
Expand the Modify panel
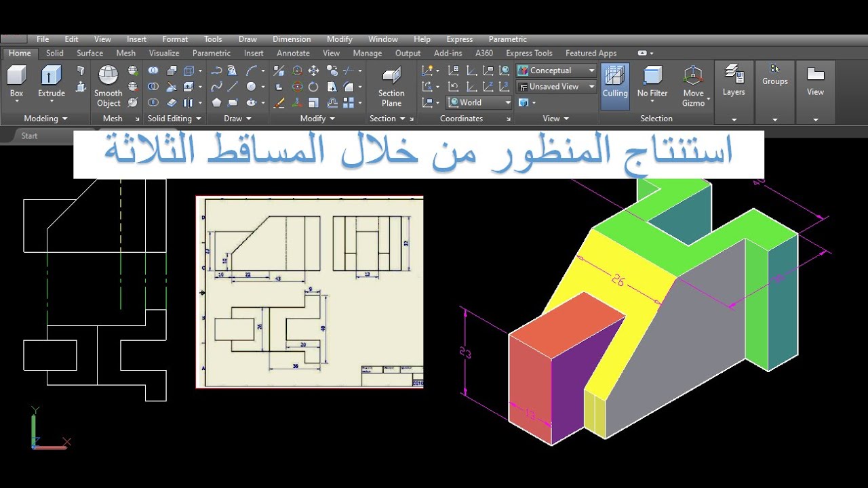pos(317,119)
